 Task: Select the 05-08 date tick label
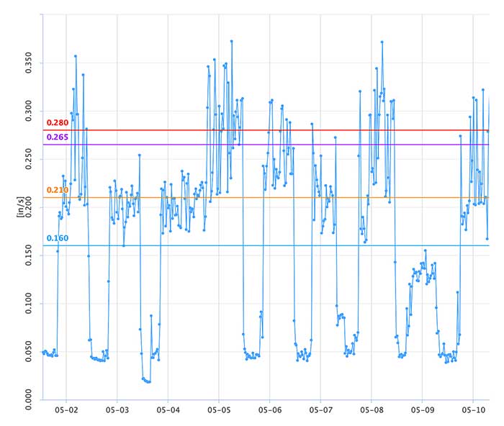pyautogui.click(x=372, y=410)
